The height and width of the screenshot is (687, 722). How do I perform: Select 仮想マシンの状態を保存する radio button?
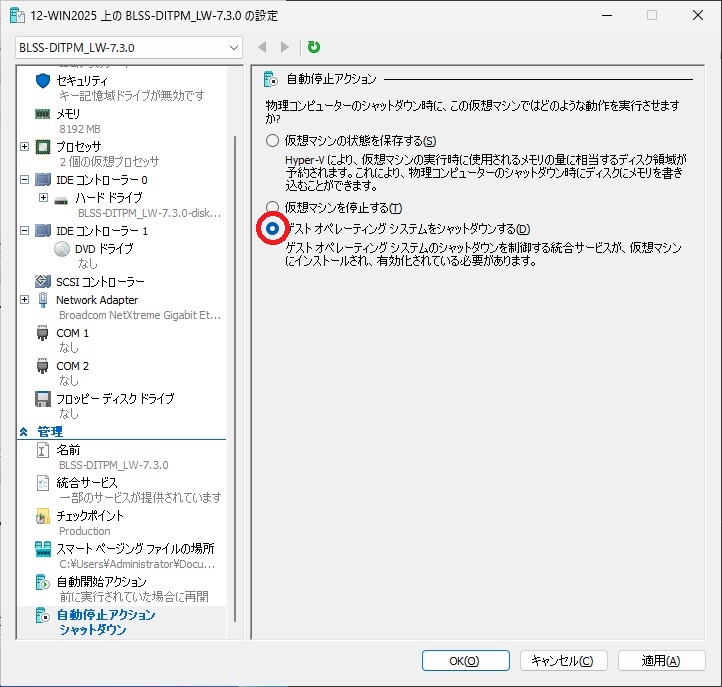(x=273, y=140)
